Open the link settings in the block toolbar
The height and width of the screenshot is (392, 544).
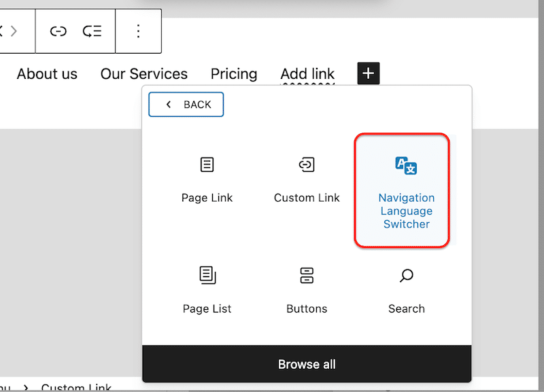coord(58,31)
